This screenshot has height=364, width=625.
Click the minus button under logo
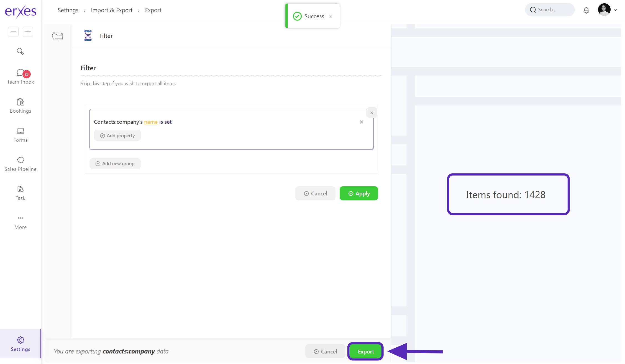[13, 32]
